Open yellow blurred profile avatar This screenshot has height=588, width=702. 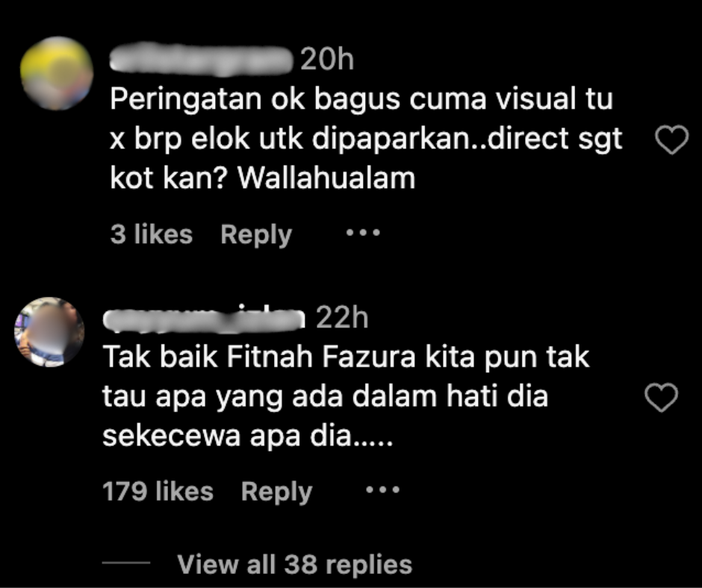pyautogui.click(x=57, y=73)
